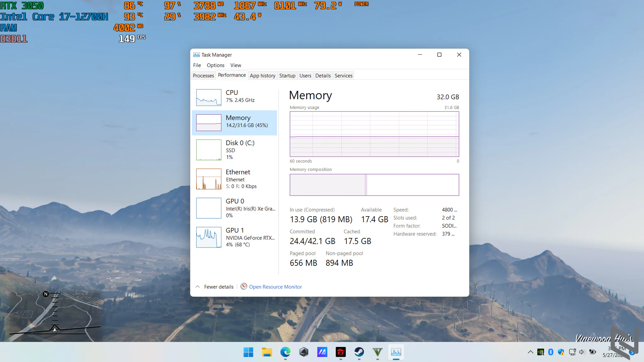Select the Ethernet performance item
This screenshot has width=644, height=362.
234,179
